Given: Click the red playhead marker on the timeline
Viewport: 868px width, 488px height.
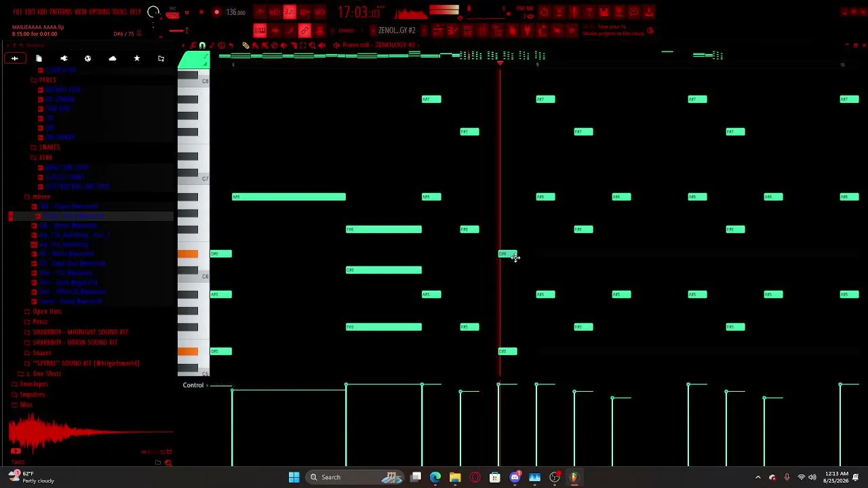Looking at the screenshot, I should (x=500, y=64).
